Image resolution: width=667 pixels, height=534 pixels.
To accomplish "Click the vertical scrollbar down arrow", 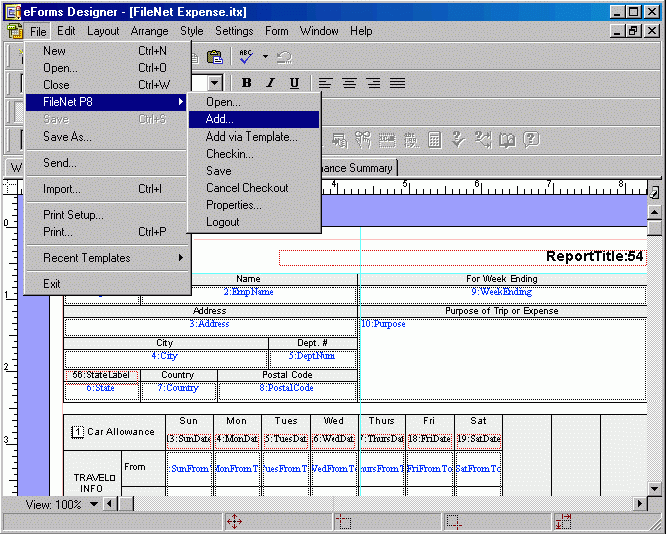I will (655, 488).
